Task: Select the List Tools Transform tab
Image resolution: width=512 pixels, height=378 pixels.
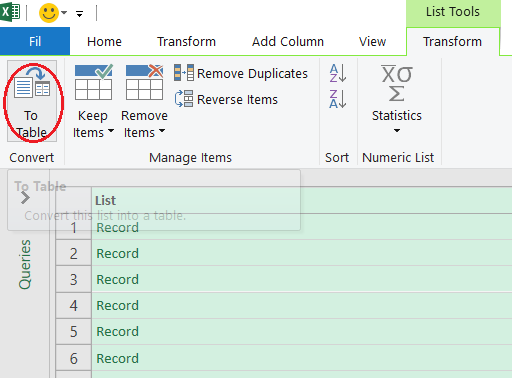Action: pos(452,42)
